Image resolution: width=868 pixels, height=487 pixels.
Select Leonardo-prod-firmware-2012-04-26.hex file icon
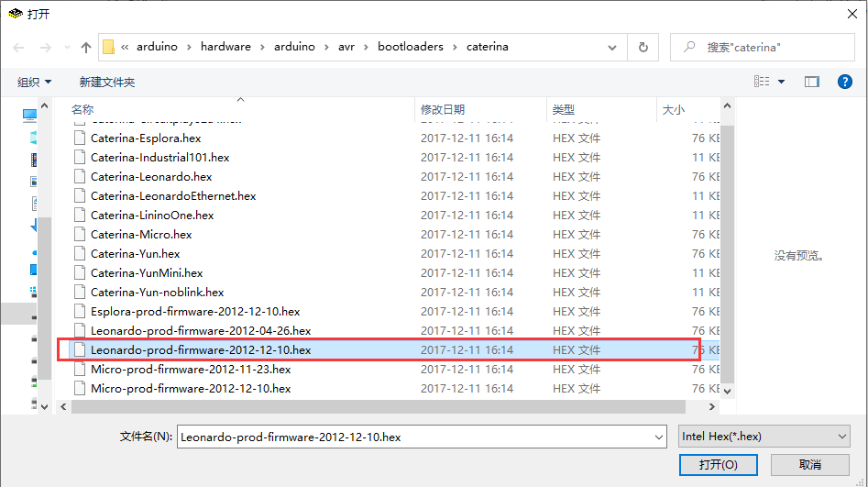tap(80, 331)
